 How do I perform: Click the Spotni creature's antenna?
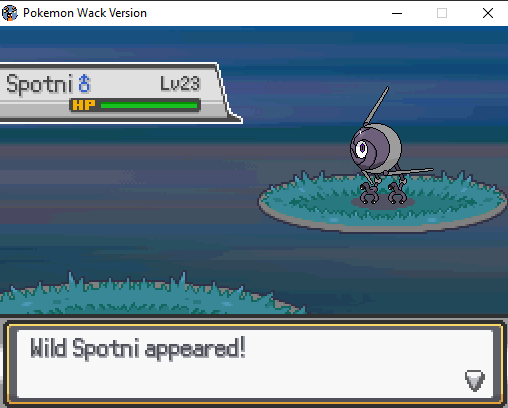tap(376, 106)
